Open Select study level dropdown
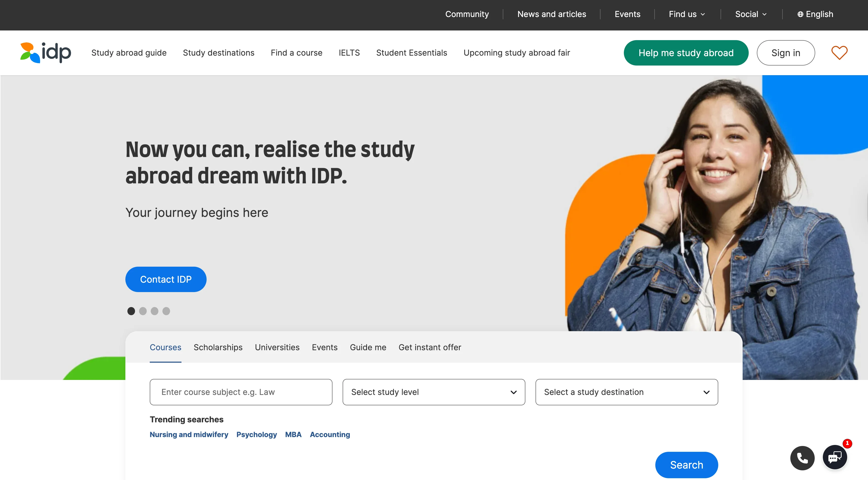Image resolution: width=868 pixels, height=480 pixels. (434, 392)
